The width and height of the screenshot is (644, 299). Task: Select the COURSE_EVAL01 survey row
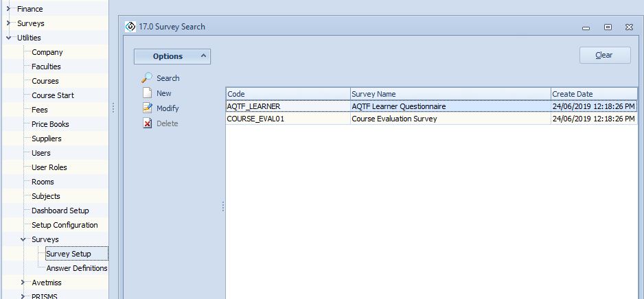pos(288,119)
